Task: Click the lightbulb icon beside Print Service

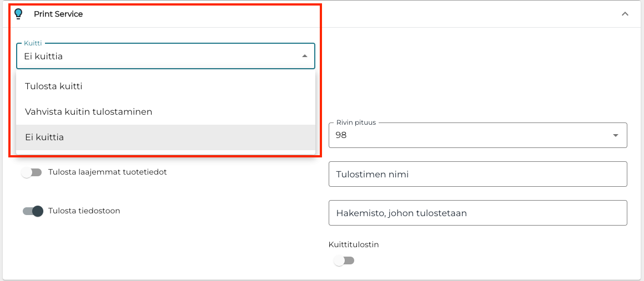Action: 18,14
